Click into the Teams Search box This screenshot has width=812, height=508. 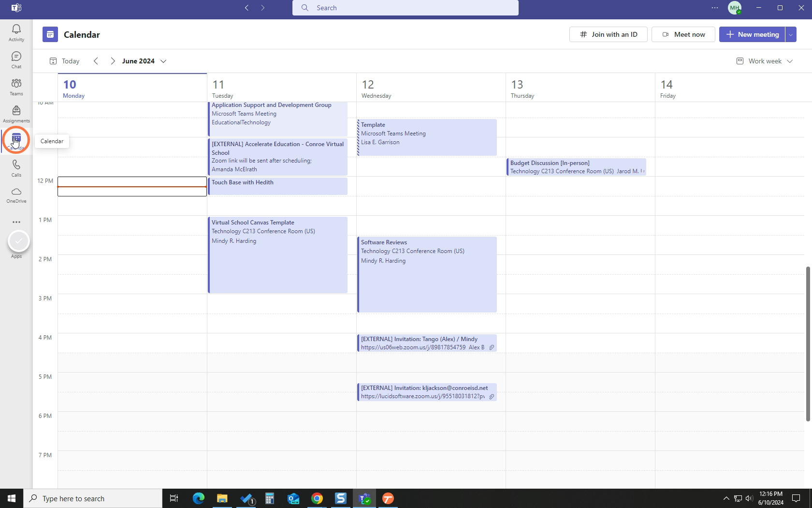406,8
